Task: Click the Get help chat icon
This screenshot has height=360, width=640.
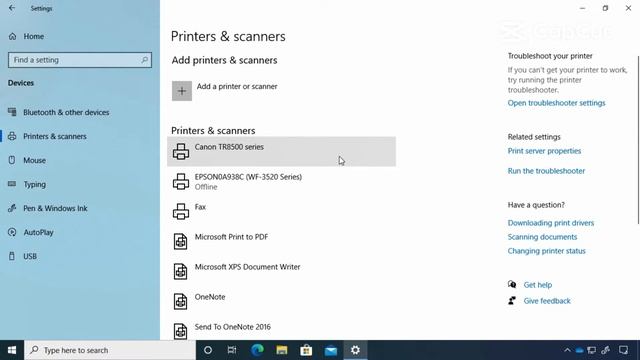Action: point(512,284)
